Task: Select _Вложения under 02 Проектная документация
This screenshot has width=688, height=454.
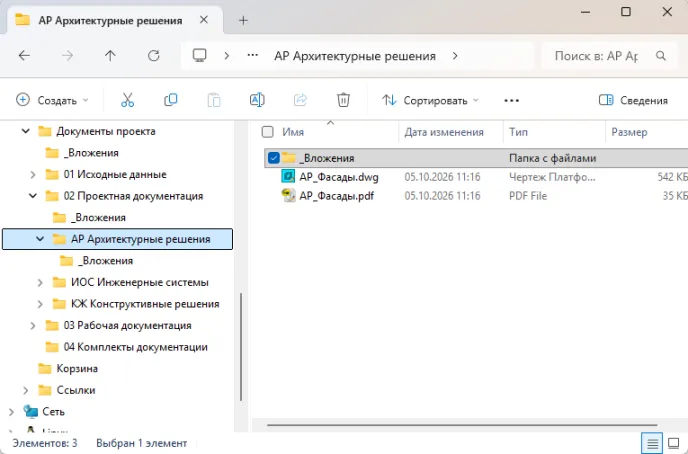Action: tap(98, 218)
